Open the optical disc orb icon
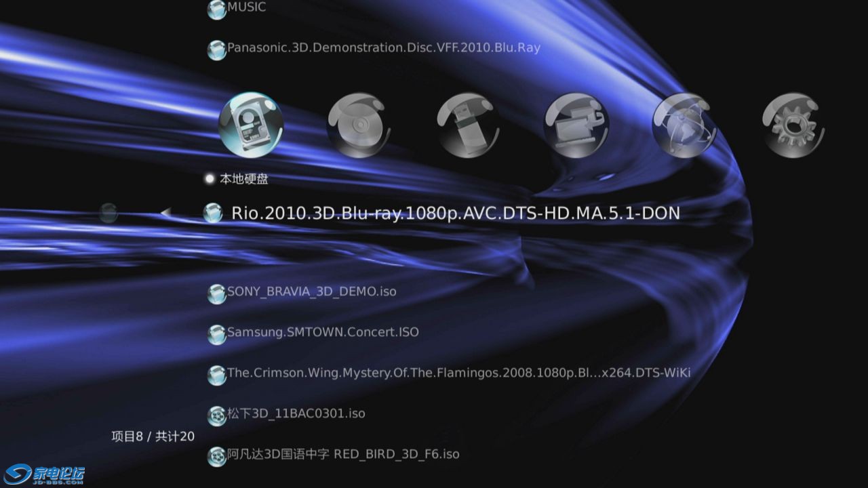 pyautogui.click(x=359, y=125)
